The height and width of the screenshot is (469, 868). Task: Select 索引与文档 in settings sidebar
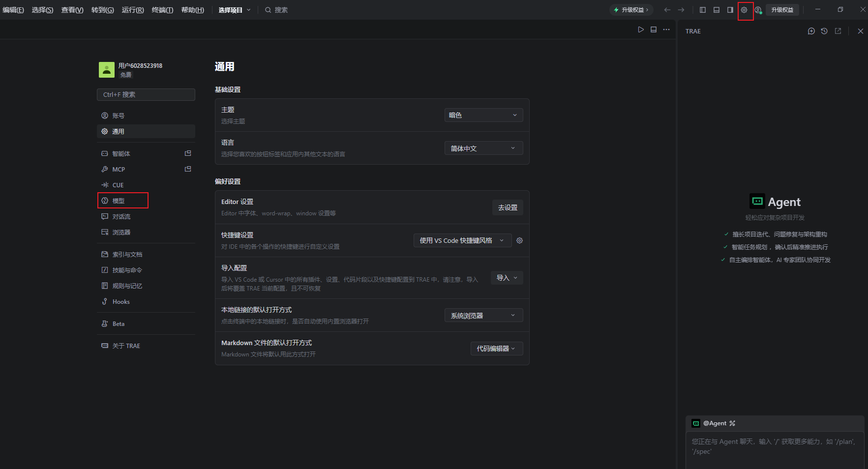pos(146,254)
